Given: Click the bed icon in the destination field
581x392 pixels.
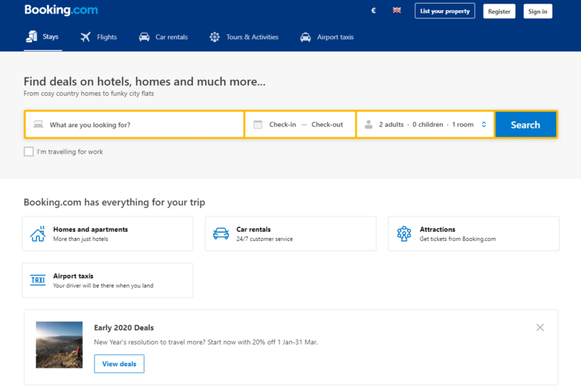Looking at the screenshot, I should pos(38,124).
